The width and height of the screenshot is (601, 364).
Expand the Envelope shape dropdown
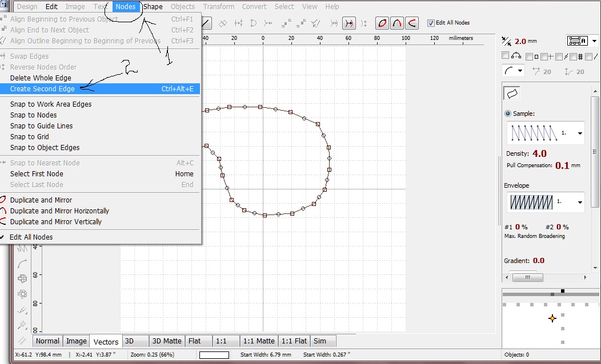580,202
